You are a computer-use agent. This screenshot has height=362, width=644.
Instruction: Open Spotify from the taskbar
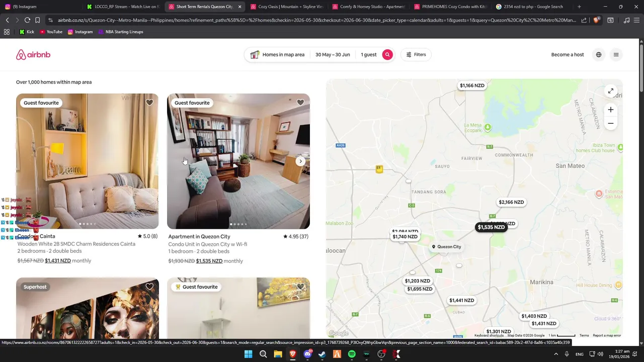(352, 354)
